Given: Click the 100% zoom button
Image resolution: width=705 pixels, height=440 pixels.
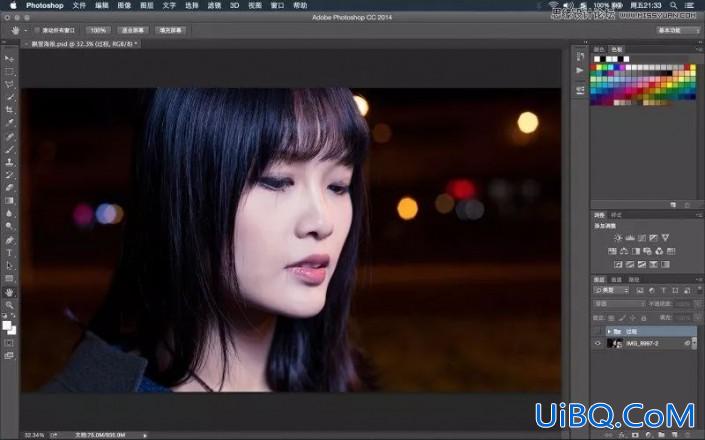Looking at the screenshot, I should (x=98, y=30).
